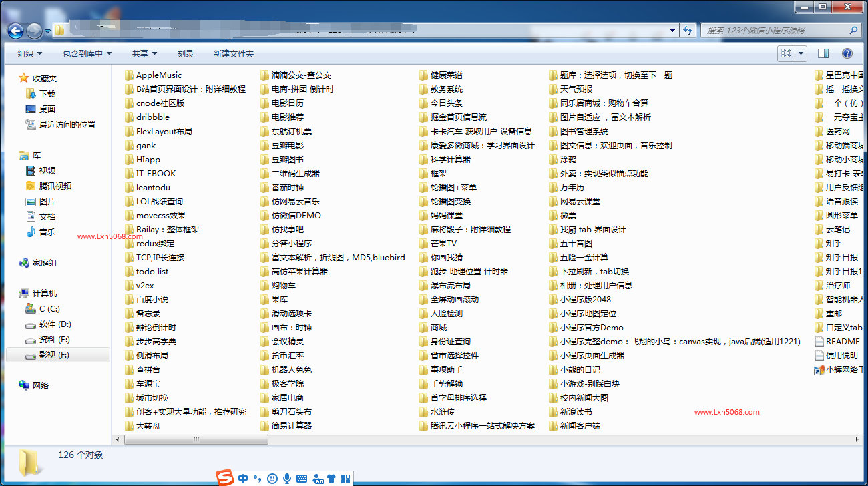Select the 百度小说 folder icon

click(x=130, y=299)
